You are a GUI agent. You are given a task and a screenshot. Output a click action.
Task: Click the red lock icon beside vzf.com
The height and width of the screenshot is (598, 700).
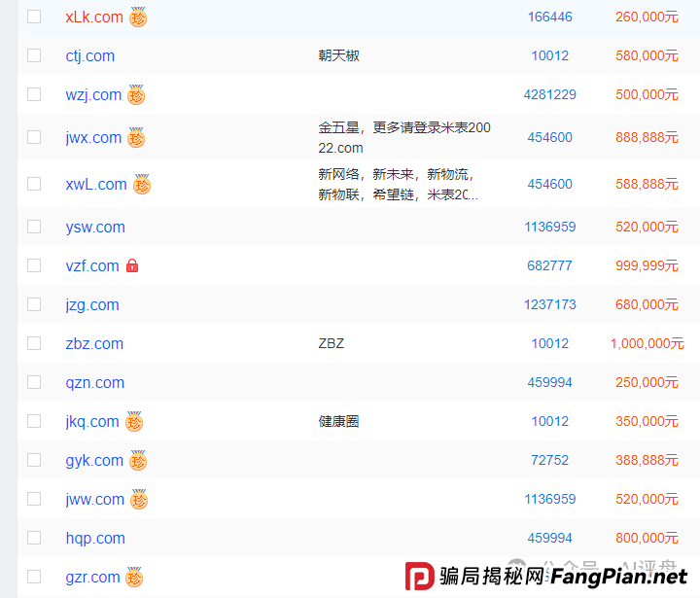tap(132, 265)
